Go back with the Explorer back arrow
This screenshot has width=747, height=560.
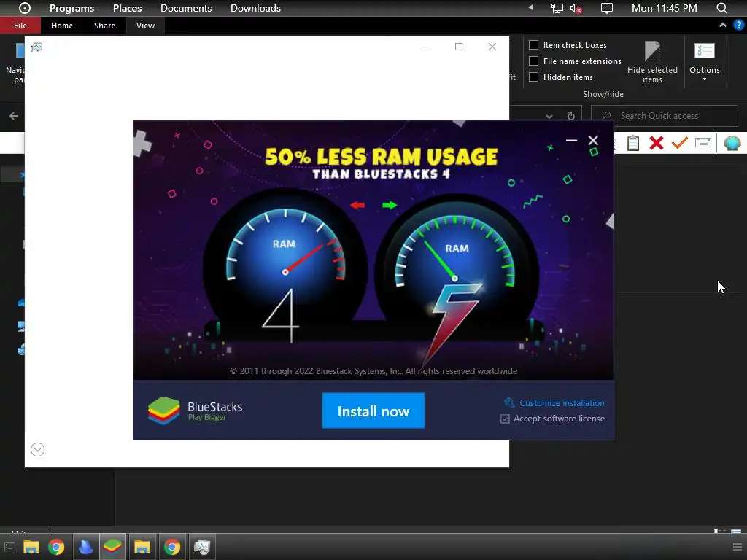[14, 116]
